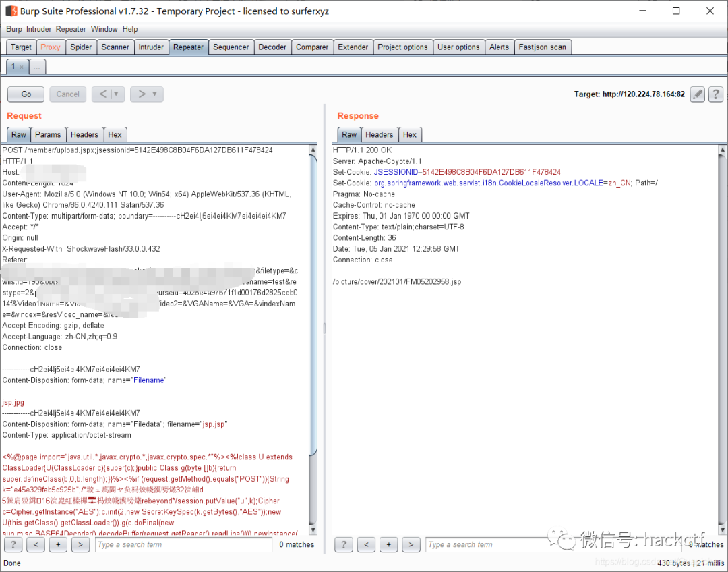Viewport: 728px width, 572px height.
Task: Click the response pane vertical scrollbar
Action: [x=722, y=339]
